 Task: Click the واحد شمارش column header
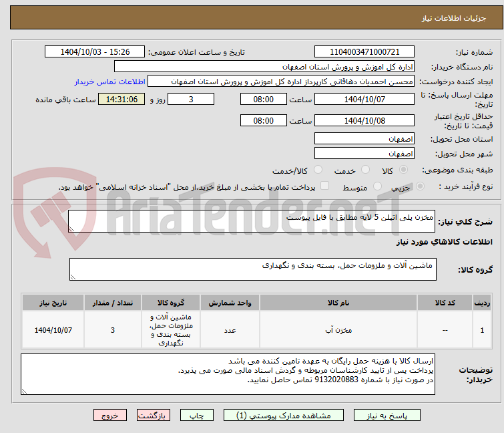[230, 303]
